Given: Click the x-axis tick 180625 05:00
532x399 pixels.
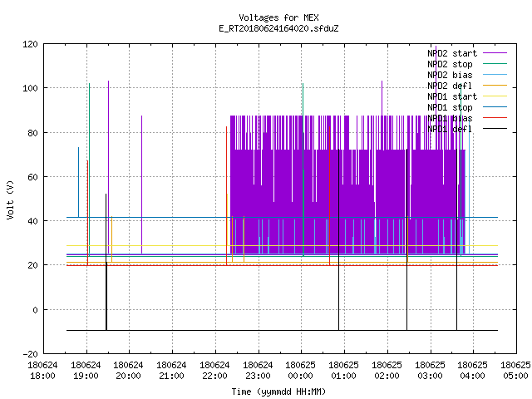Looking at the screenshot, I should (515, 371).
